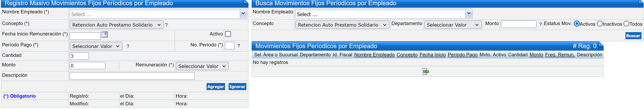Click the help question mark beside Concepto

(x=167, y=25)
